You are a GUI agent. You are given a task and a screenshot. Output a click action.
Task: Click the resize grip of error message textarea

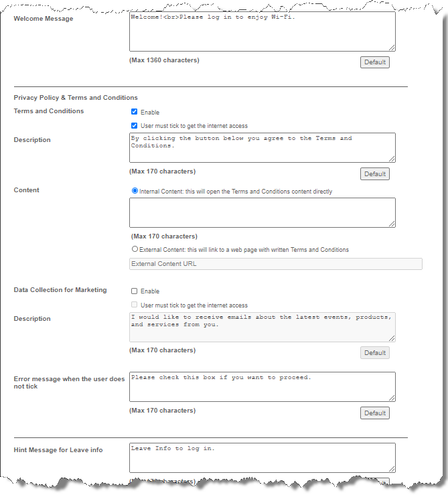point(392,398)
